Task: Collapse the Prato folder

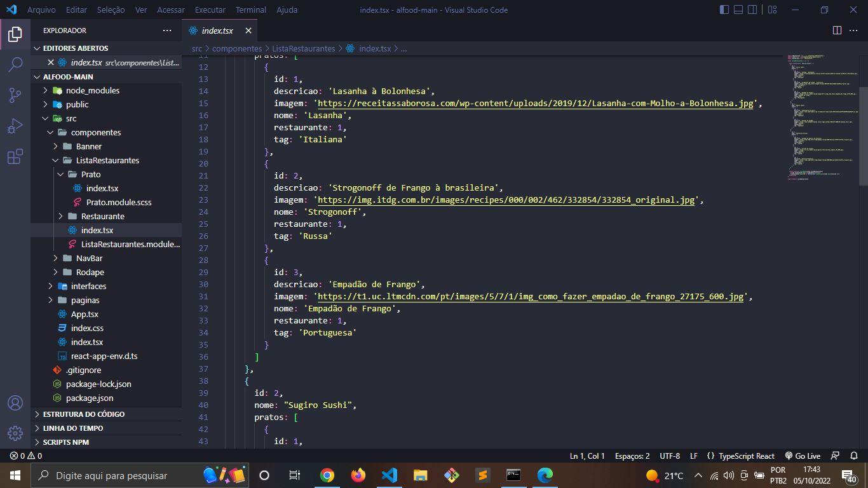Action: coord(91,174)
